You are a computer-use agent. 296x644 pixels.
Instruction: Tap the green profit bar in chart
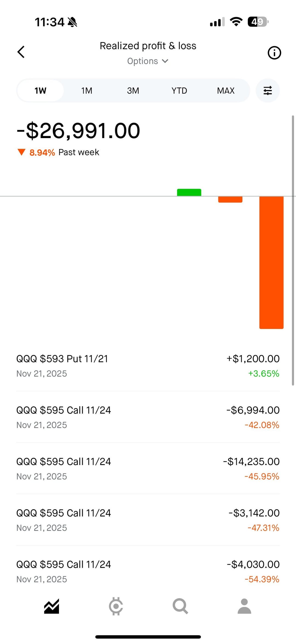click(189, 192)
